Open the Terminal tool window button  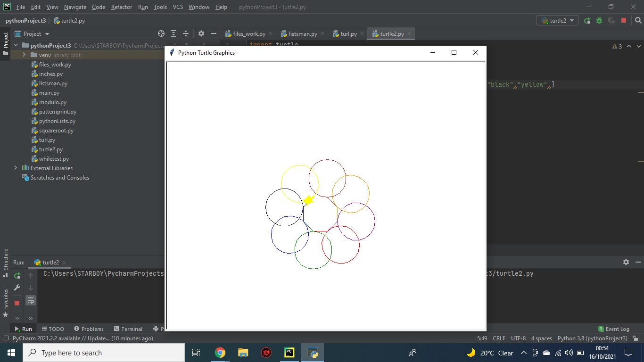(x=128, y=329)
